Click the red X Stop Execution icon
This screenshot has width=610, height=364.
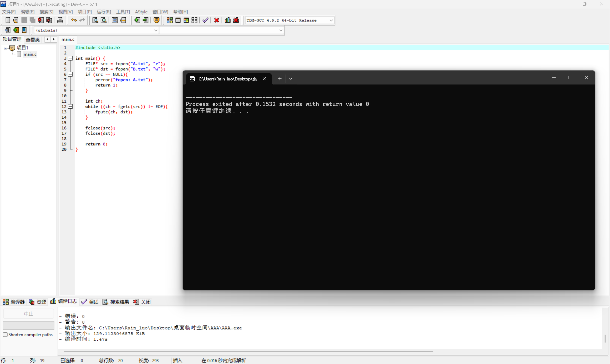pos(217,20)
